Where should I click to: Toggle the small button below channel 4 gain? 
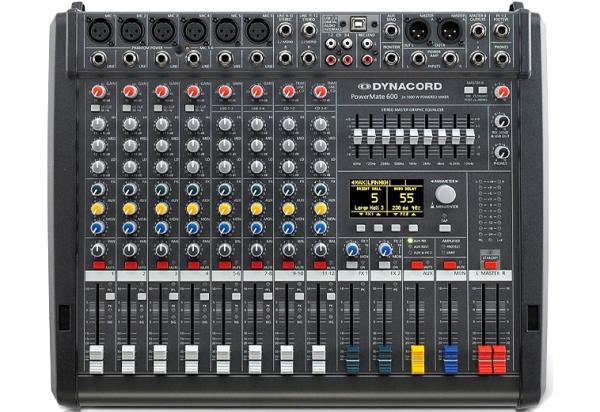coord(190,108)
